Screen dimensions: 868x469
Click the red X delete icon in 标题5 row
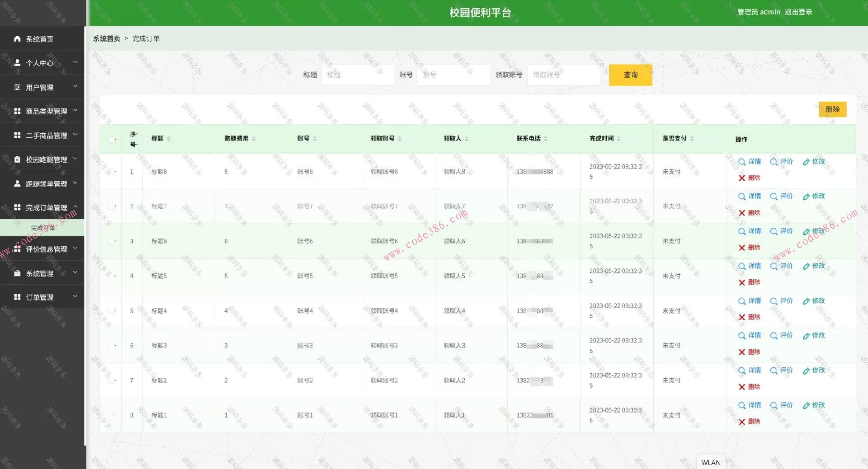(x=742, y=282)
